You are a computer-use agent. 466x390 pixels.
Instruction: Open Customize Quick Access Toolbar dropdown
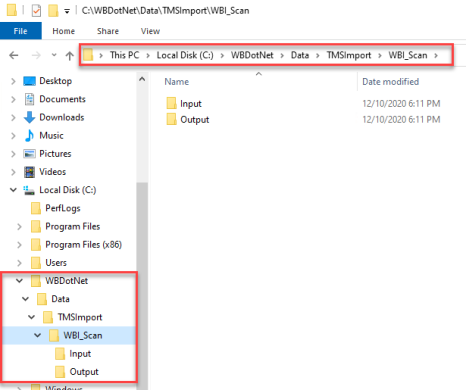[67, 11]
